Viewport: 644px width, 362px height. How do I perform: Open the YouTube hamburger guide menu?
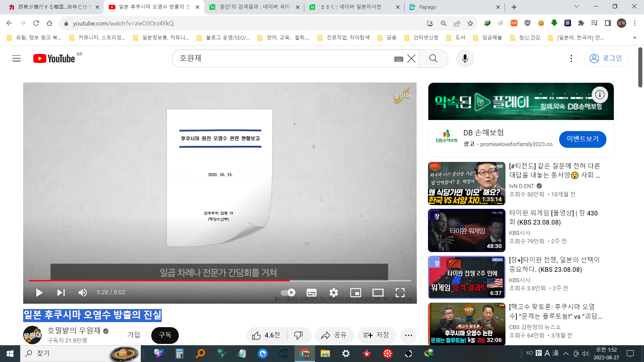(x=16, y=59)
